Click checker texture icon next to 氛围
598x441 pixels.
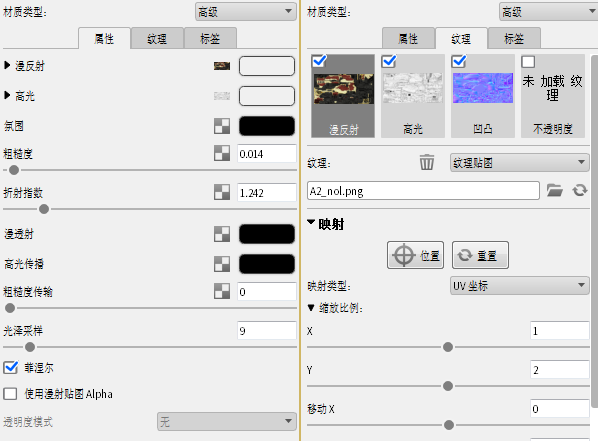point(222,126)
